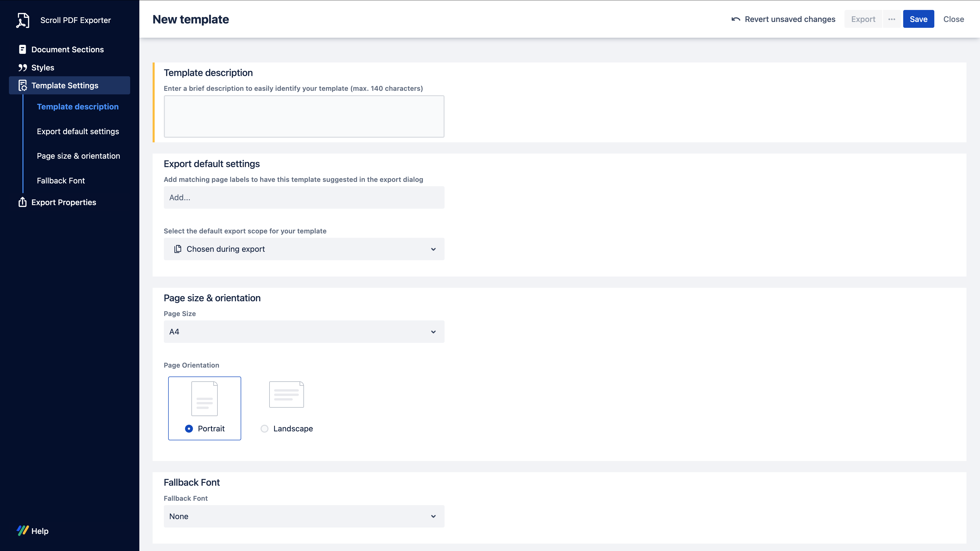Click the Help icon at sidebar bottom
This screenshot has width=980, height=551.
coord(22,531)
